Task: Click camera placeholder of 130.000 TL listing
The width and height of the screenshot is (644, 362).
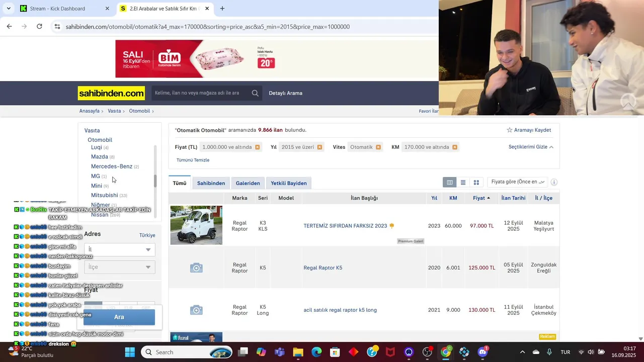Action: click(x=196, y=310)
